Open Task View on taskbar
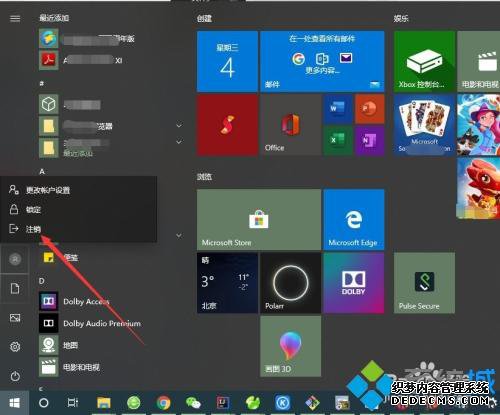Viewport: 500px width, 415px height. 73,403
